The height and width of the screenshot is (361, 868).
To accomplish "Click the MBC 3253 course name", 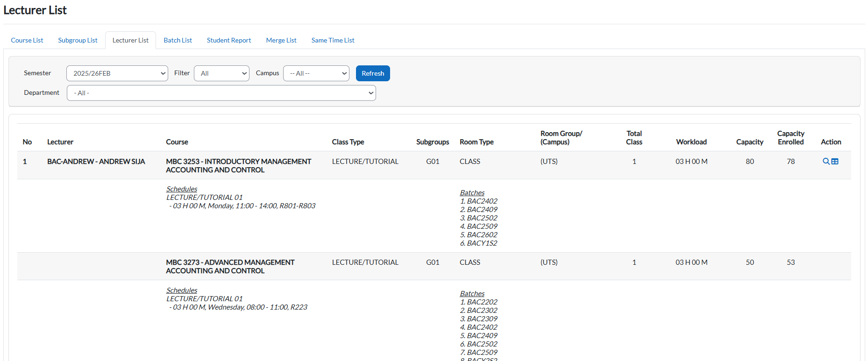I will 238,165.
